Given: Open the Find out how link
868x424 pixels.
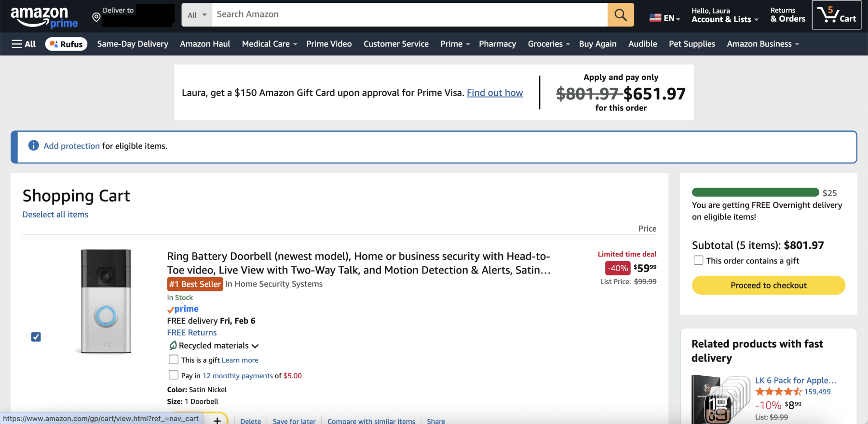Looking at the screenshot, I should point(494,93).
